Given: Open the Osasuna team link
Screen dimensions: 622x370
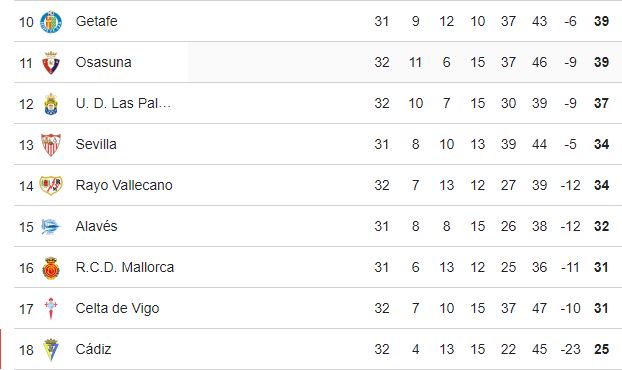Looking at the screenshot, I should (x=103, y=62).
